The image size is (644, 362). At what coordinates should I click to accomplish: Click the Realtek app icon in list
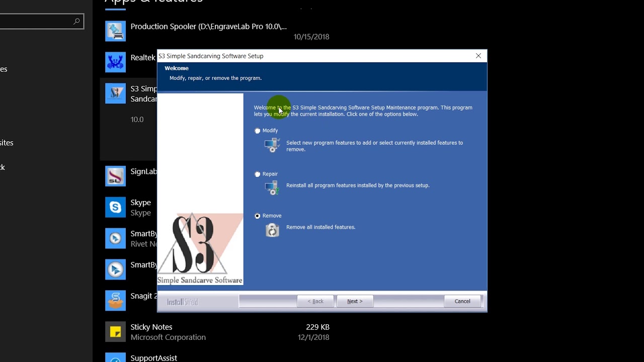[x=115, y=62]
